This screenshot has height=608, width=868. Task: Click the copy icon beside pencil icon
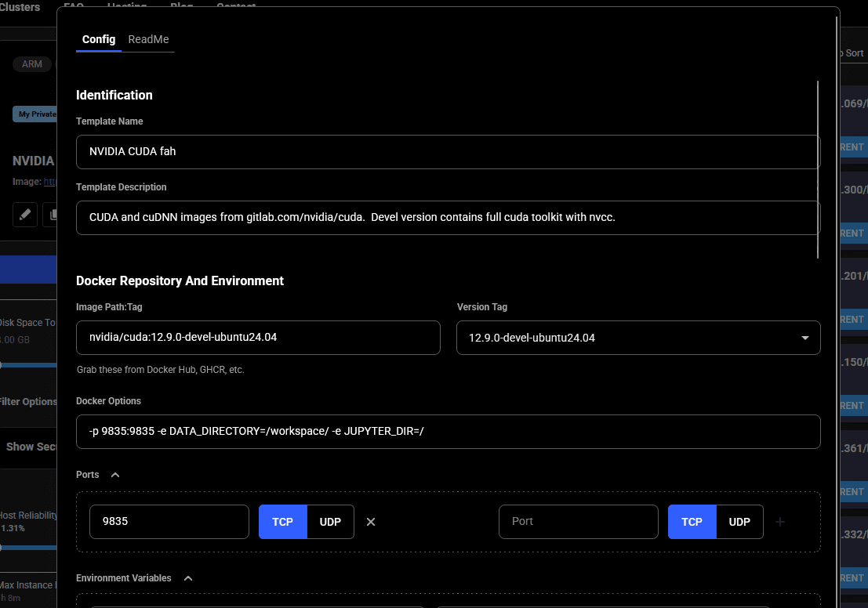(52, 215)
